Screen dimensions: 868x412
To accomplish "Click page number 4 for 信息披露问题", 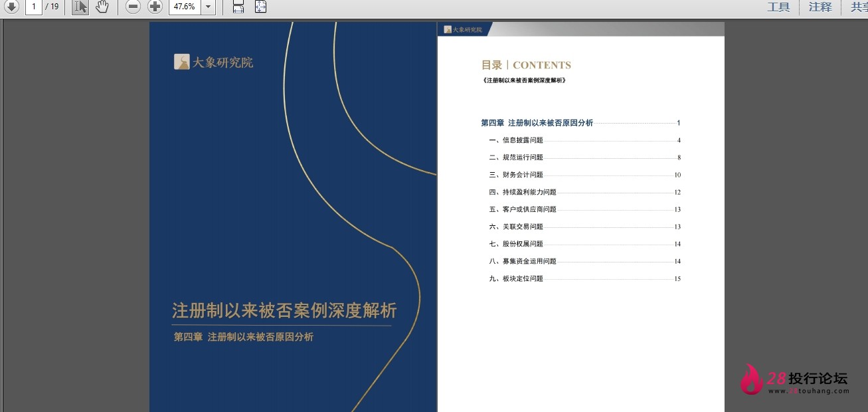I will pyautogui.click(x=679, y=140).
